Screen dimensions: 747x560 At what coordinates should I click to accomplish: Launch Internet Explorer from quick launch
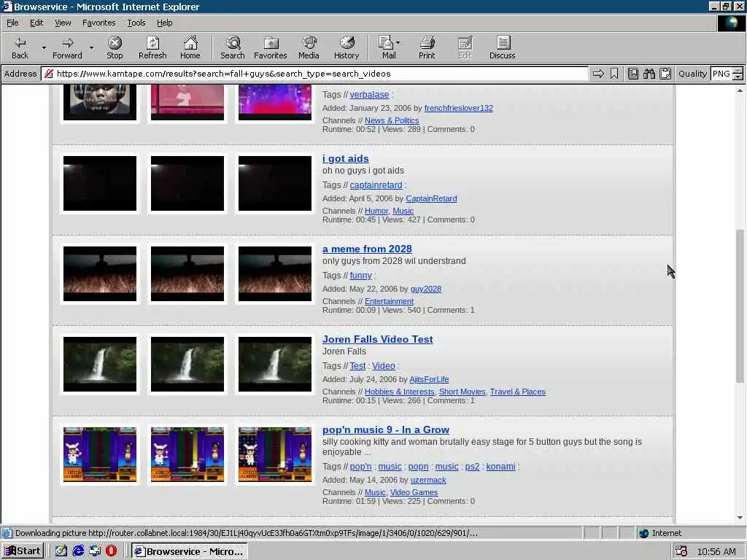pos(78,551)
